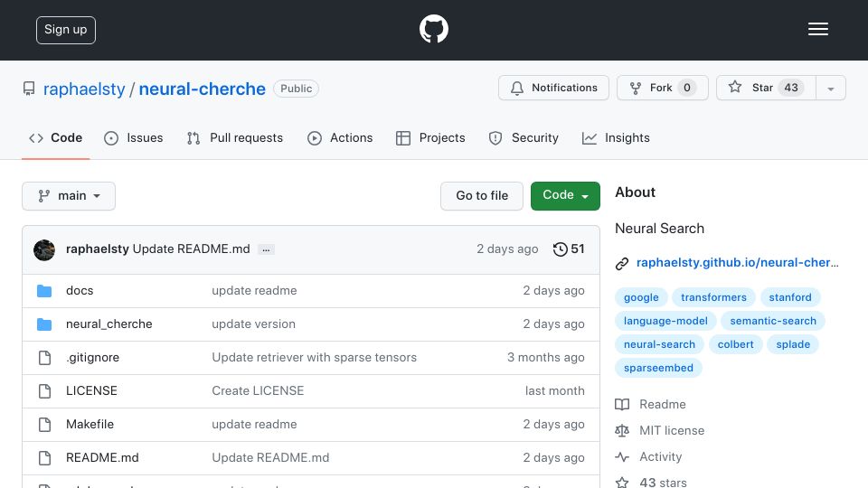Open the Readme link
868x488 pixels.
[663, 405]
